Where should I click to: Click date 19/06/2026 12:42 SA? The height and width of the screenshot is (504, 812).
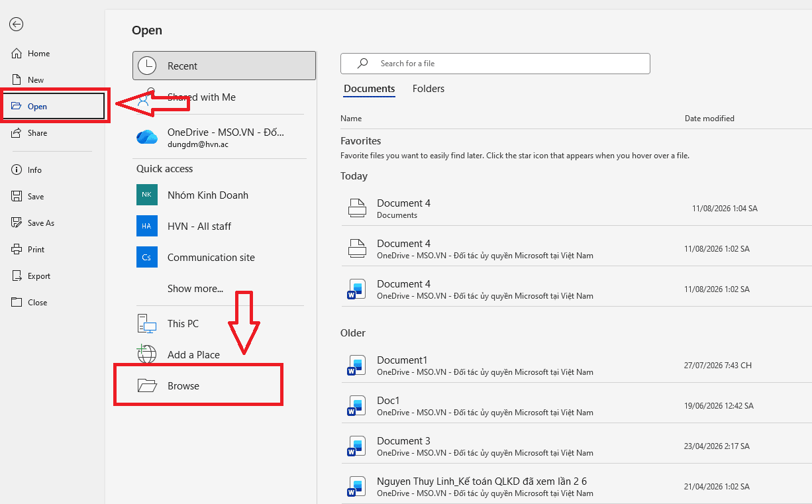pyautogui.click(x=719, y=406)
